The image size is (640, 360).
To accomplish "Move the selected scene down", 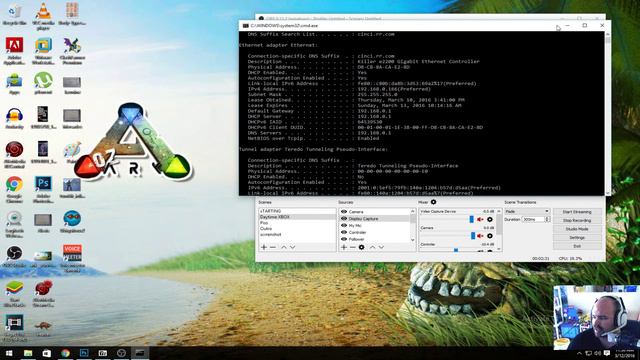I will (293, 247).
